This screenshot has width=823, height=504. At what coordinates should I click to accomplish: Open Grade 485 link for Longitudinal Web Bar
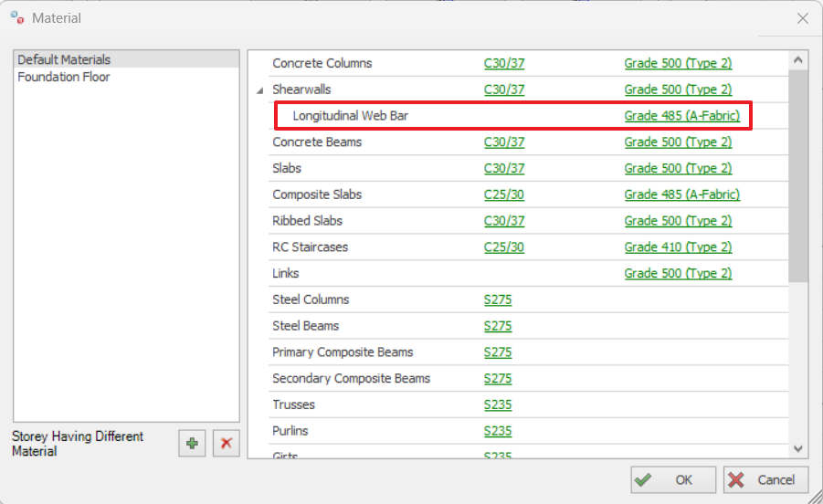(681, 116)
